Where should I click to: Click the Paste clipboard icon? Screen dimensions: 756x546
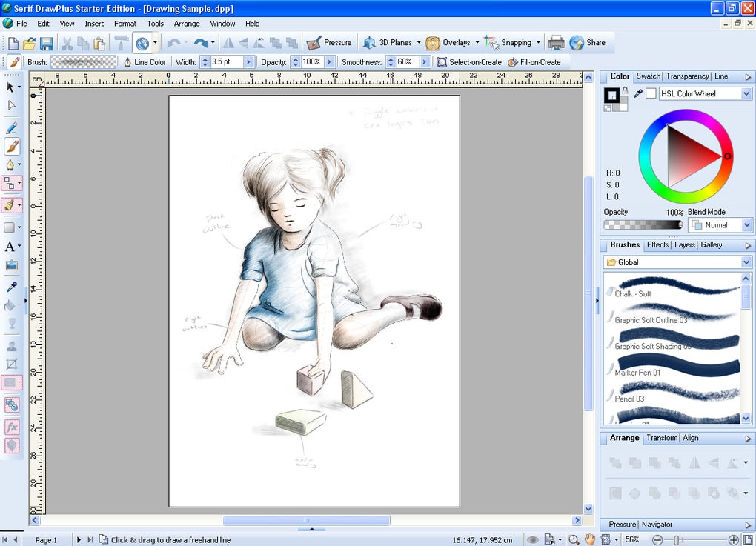click(x=99, y=44)
